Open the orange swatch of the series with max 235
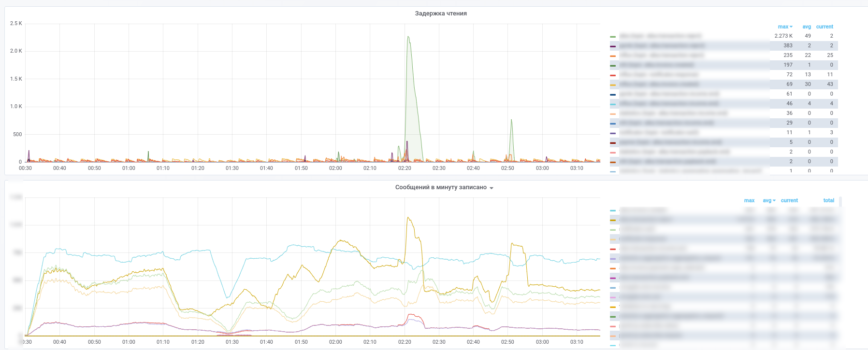Viewport: 868px width, 350px height. (x=613, y=56)
